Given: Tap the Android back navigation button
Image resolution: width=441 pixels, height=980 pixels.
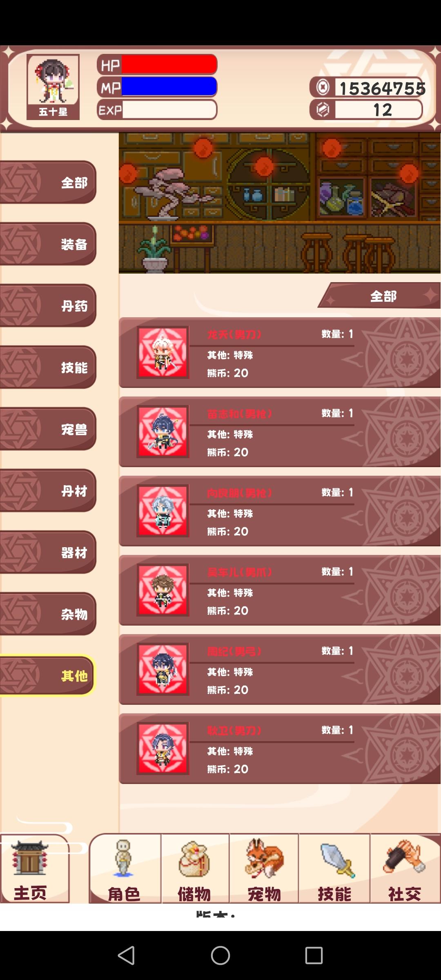Looking at the screenshot, I should coord(127,955).
